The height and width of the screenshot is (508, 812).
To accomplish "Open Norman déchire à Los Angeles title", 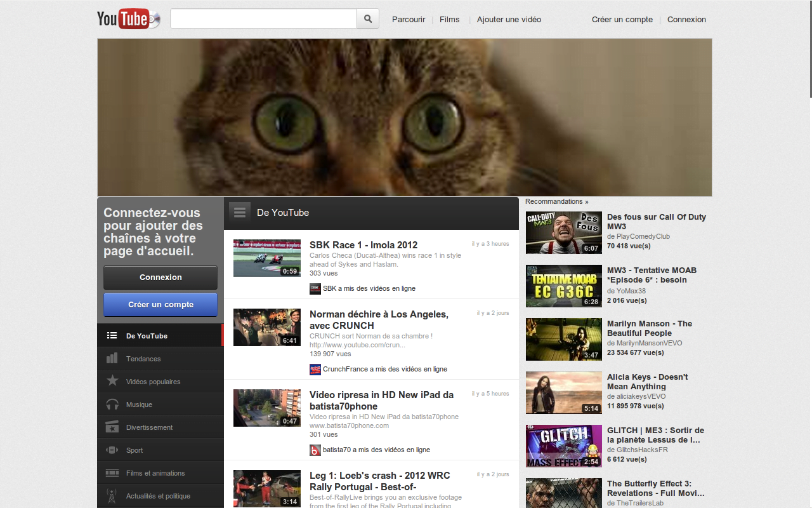I will pos(379,320).
